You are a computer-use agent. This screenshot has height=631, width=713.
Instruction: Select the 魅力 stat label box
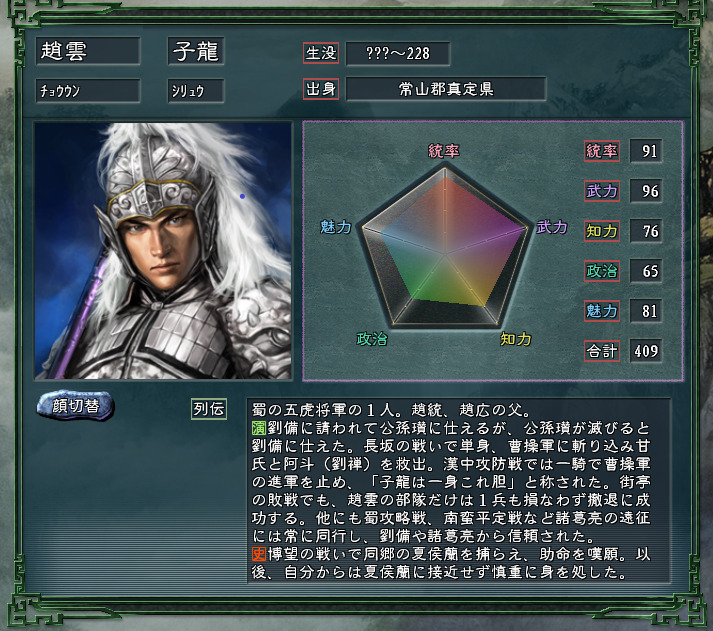[x=602, y=311]
